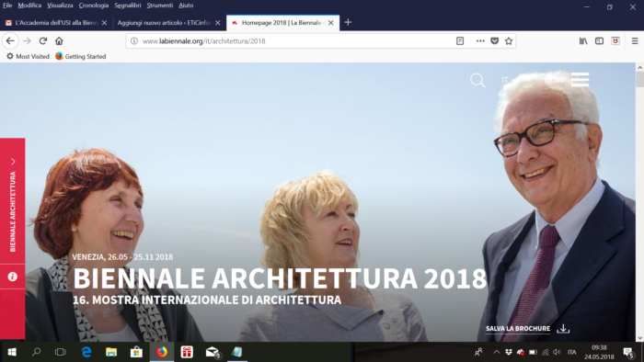This screenshot has width=644, height=362.
Task: Open taskbar search magnifier
Action: click(x=36, y=352)
